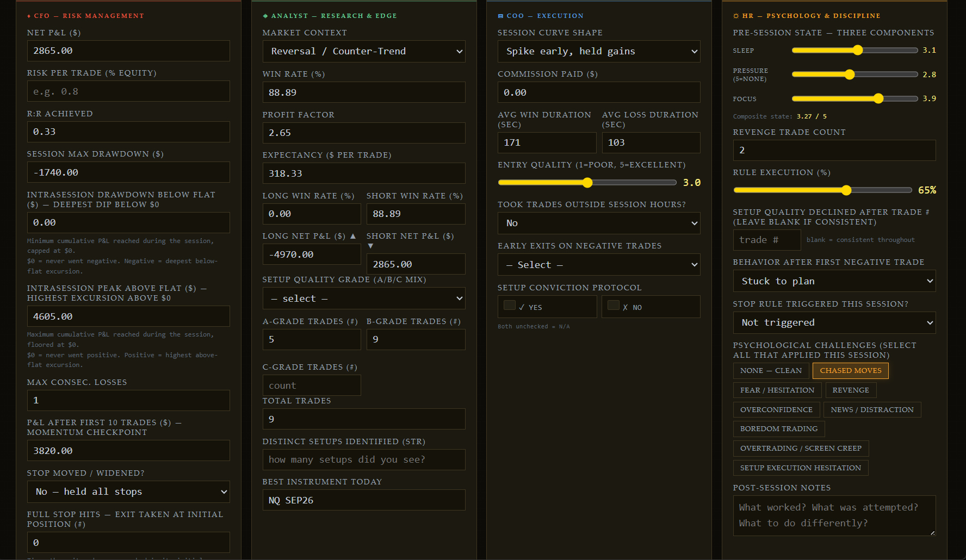Click the Session Max Drawdown field

pyautogui.click(x=128, y=172)
